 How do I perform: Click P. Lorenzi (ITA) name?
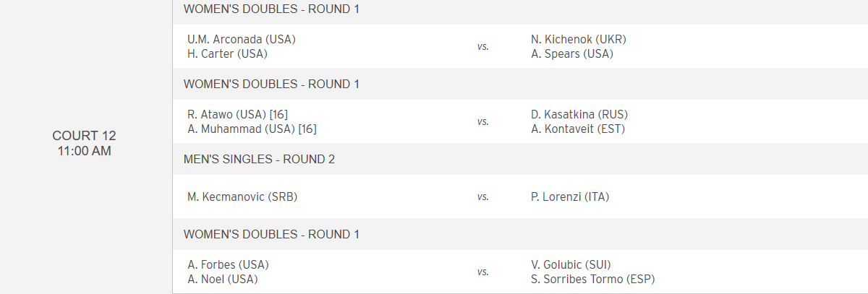(570, 196)
